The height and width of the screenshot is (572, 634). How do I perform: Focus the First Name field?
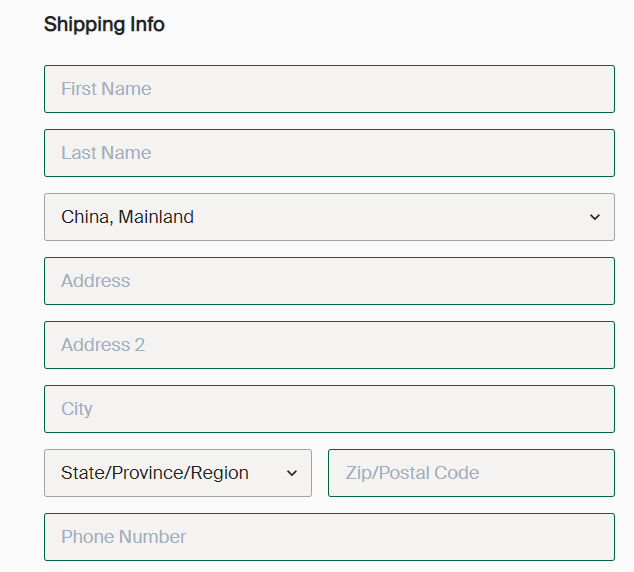[329, 89]
